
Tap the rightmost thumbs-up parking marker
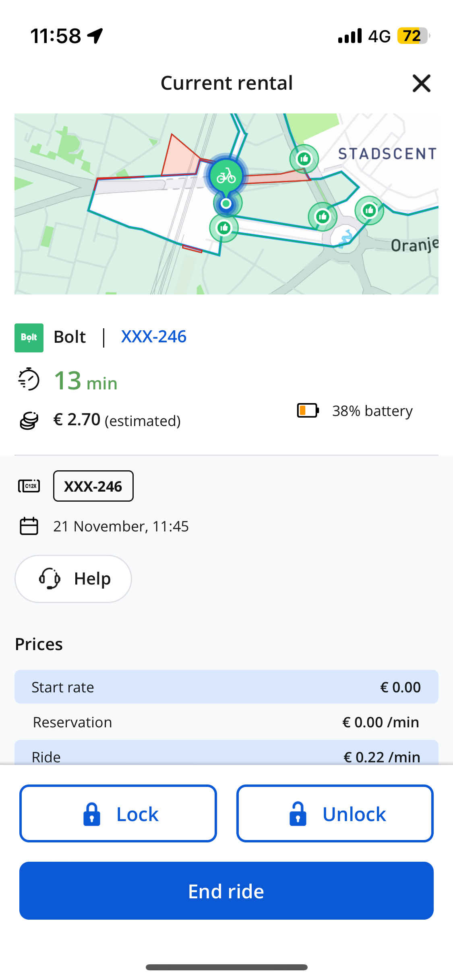[369, 210]
